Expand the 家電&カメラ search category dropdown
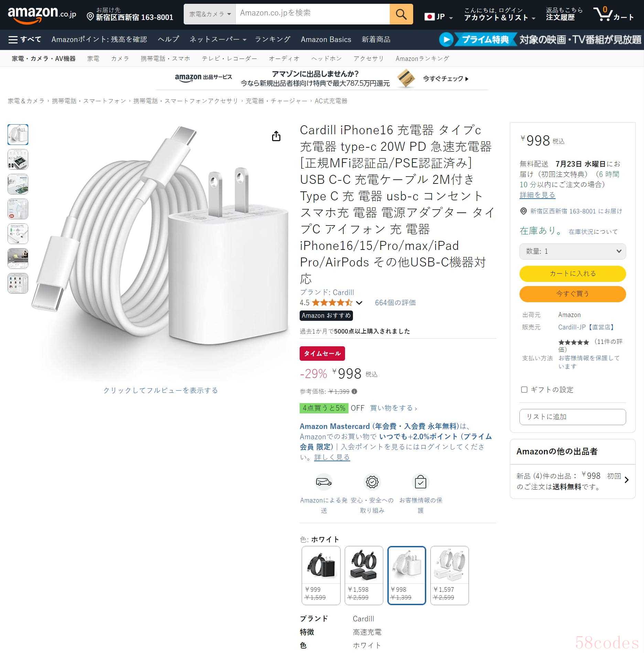 coord(210,14)
